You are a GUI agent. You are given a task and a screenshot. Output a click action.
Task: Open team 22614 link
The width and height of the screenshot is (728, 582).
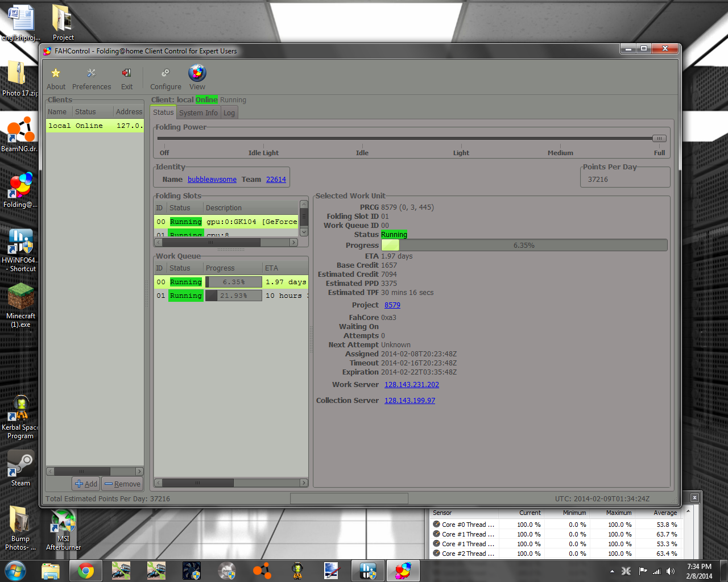276,179
